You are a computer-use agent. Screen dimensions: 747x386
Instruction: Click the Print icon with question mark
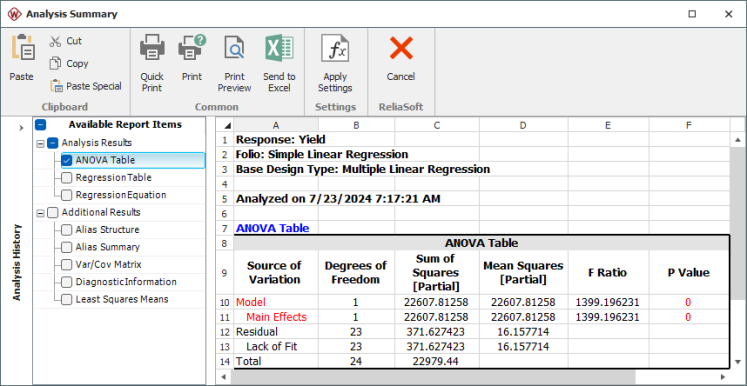point(192,48)
